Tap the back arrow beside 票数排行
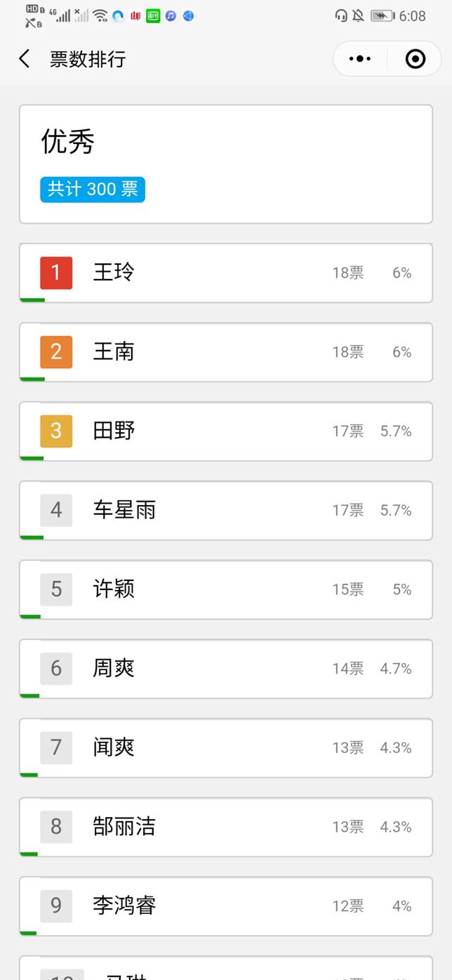 tap(25, 59)
